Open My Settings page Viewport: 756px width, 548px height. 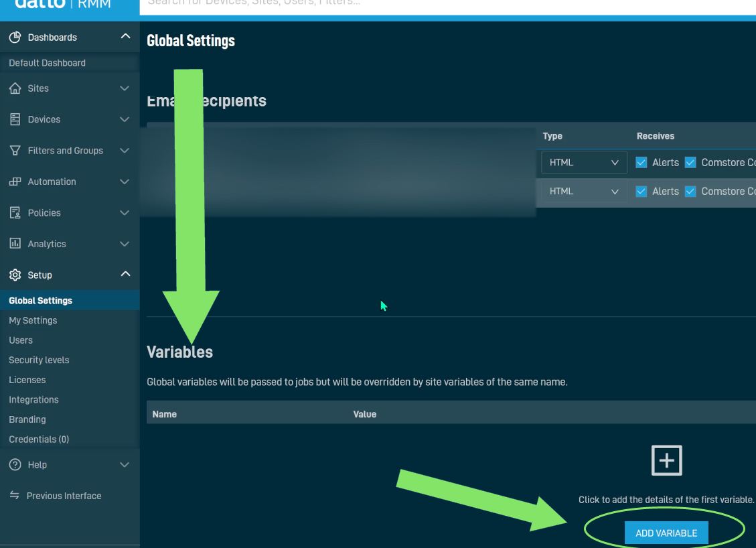coord(33,320)
